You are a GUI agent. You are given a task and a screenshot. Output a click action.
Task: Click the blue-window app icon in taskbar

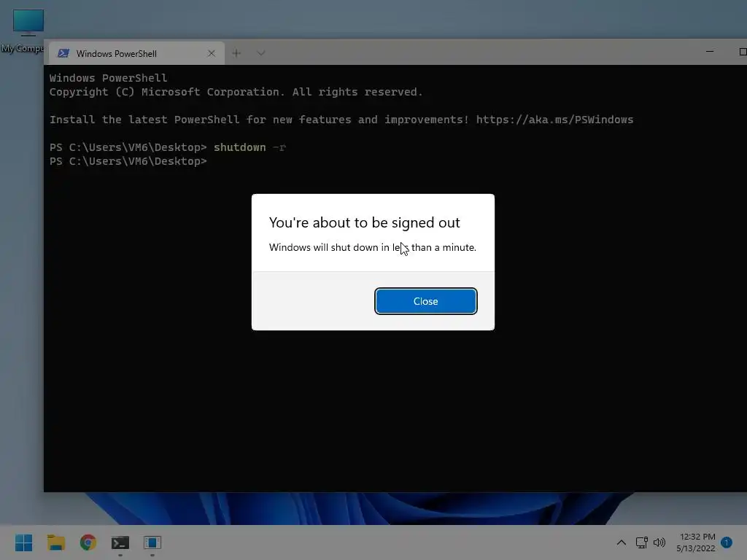(152, 542)
